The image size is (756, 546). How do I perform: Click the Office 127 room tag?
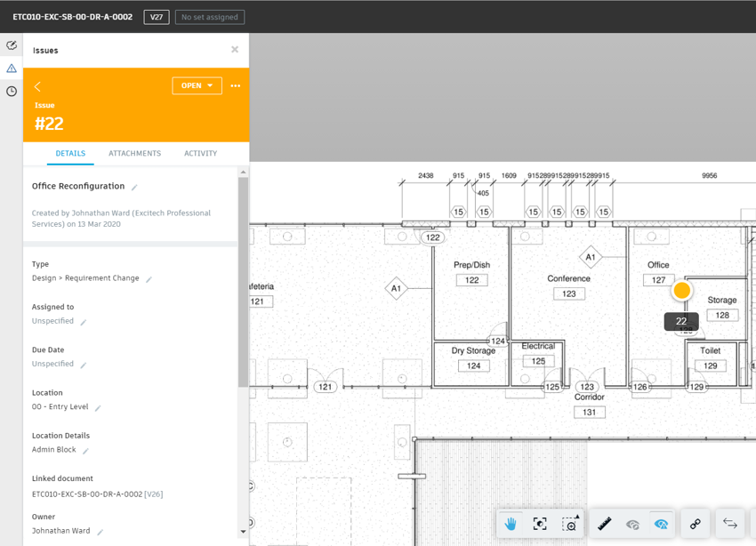click(x=658, y=280)
